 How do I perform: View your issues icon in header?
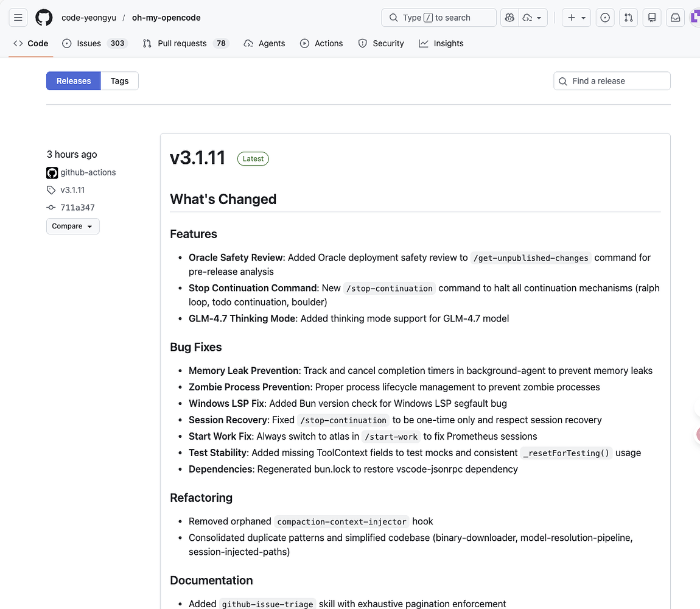605,18
